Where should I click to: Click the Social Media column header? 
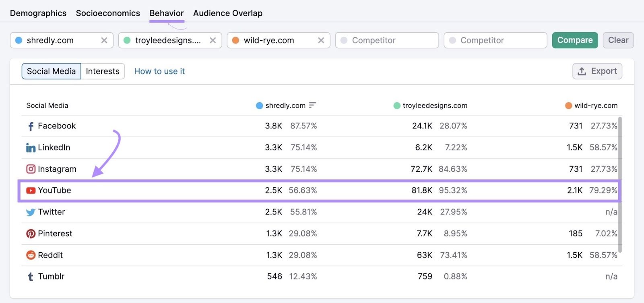click(47, 105)
